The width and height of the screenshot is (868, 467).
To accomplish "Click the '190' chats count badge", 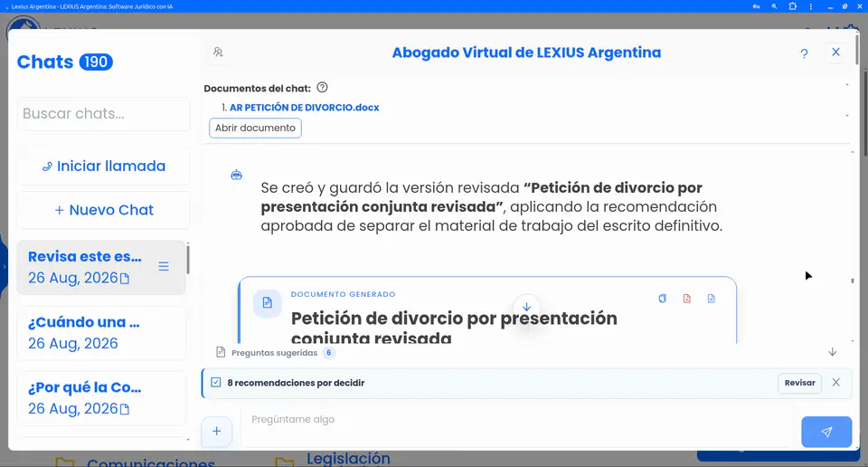I will point(96,62).
